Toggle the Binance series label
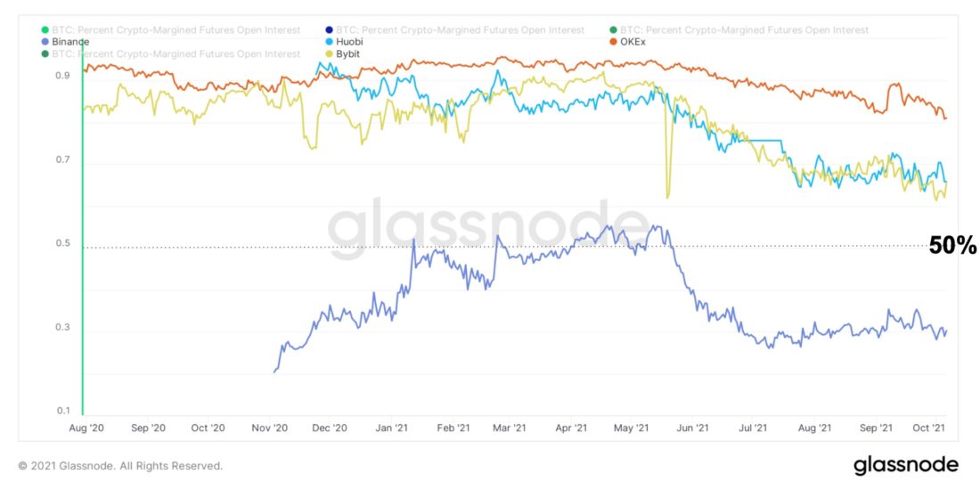 (x=70, y=42)
